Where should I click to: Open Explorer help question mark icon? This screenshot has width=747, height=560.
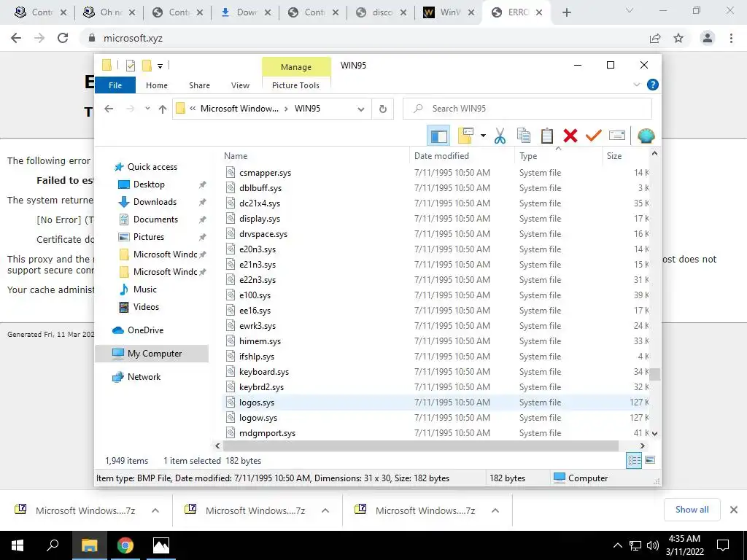[x=653, y=85]
